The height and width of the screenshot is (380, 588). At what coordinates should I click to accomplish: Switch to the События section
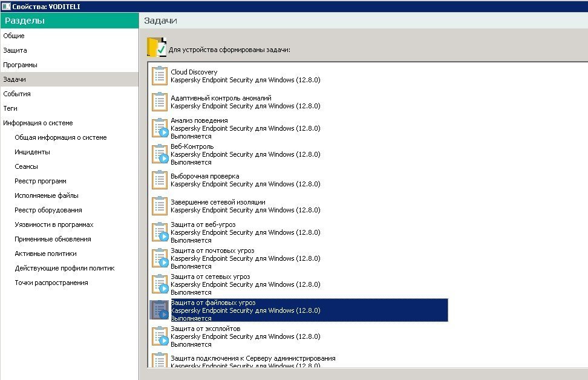pyautogui.click(x=70, y=94)
